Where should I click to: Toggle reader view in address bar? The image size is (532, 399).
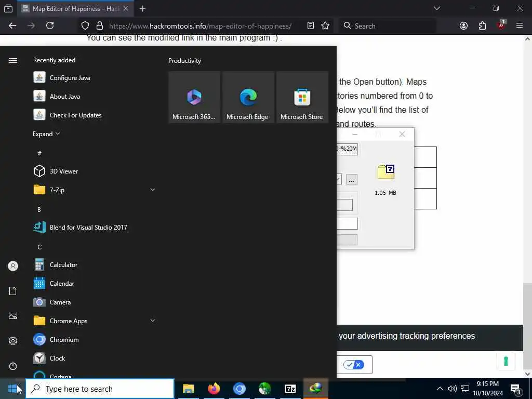pyautogui.click(x=311, y=26)
